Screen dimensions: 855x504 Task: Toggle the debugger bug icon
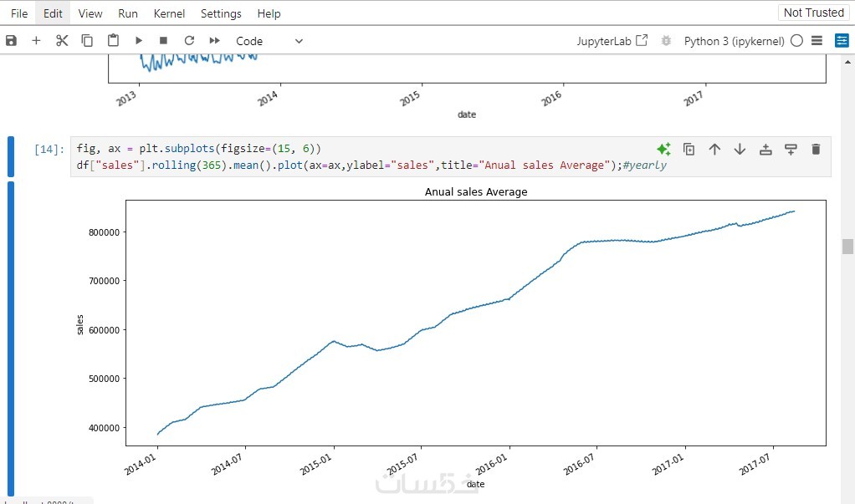coord(666,41)
